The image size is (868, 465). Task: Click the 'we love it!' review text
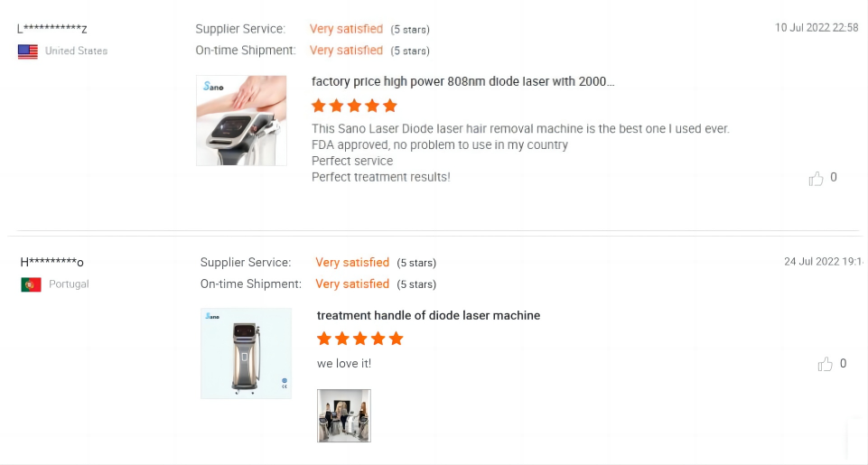pyautogui.click(x=344, y=364)
